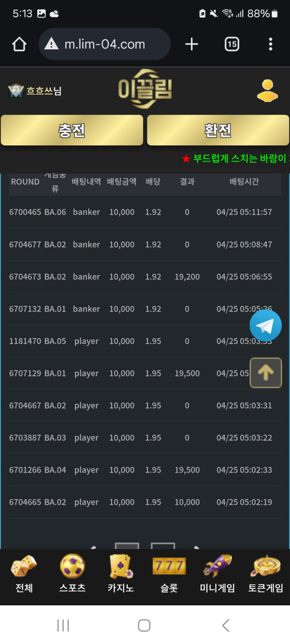Viewport: 290px width, 644px height.
Task: Select the 스포츠 soccer ball category
Action: 72,574
